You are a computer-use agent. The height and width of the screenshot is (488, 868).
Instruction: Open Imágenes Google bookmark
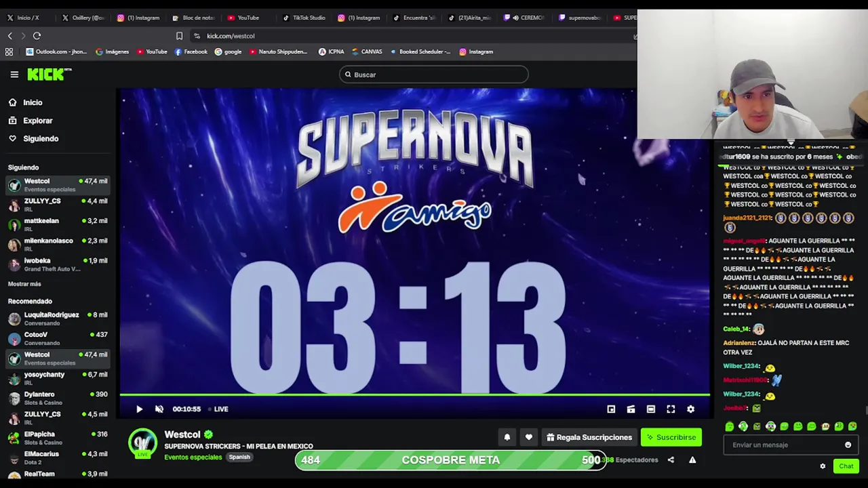(x=112, y=52)
